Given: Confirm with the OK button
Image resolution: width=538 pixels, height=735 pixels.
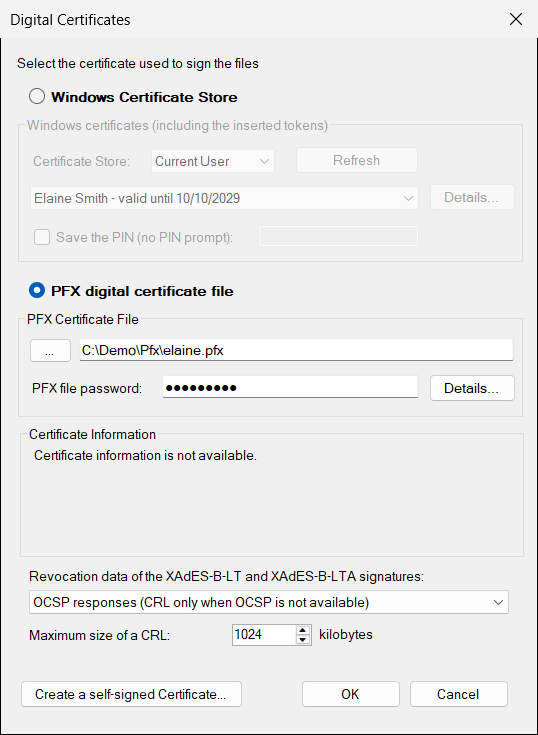Looking at the screenshot, I should (351, 694).
